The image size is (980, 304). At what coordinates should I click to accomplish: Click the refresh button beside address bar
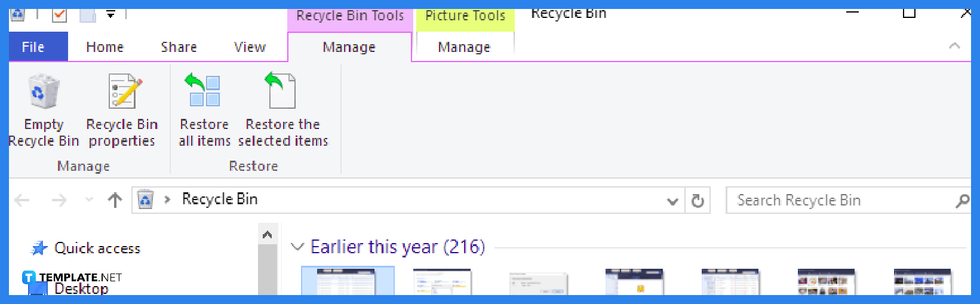pos(697,201)
